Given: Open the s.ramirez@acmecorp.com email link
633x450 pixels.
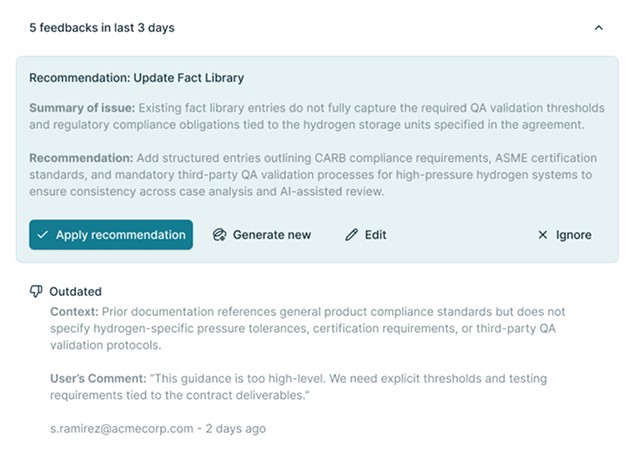Looking at the screenshot, I should [x=122, y=429].
